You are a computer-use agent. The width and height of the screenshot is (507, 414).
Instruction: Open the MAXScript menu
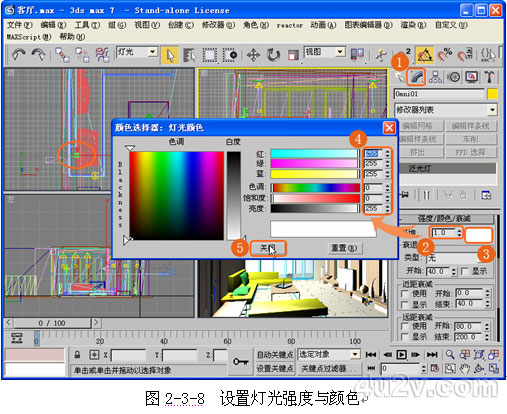29,37
